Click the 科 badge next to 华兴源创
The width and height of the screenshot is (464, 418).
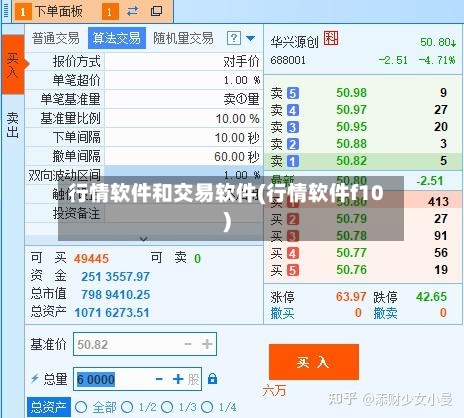click(331, 39)
